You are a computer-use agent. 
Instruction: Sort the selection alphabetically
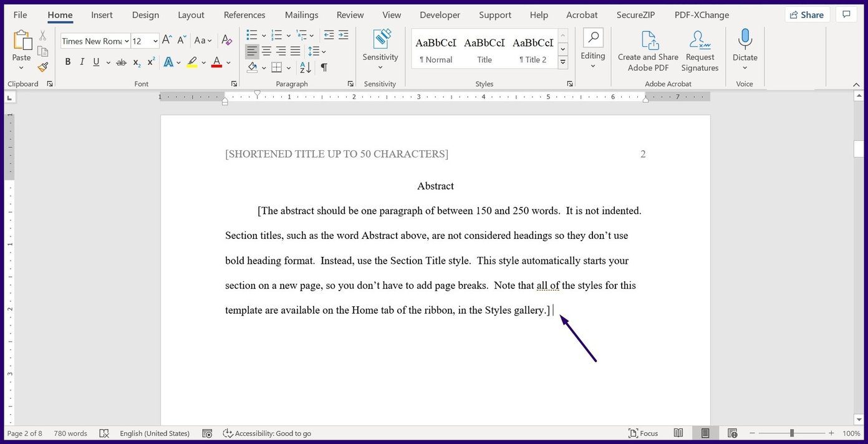pos(306,67)
